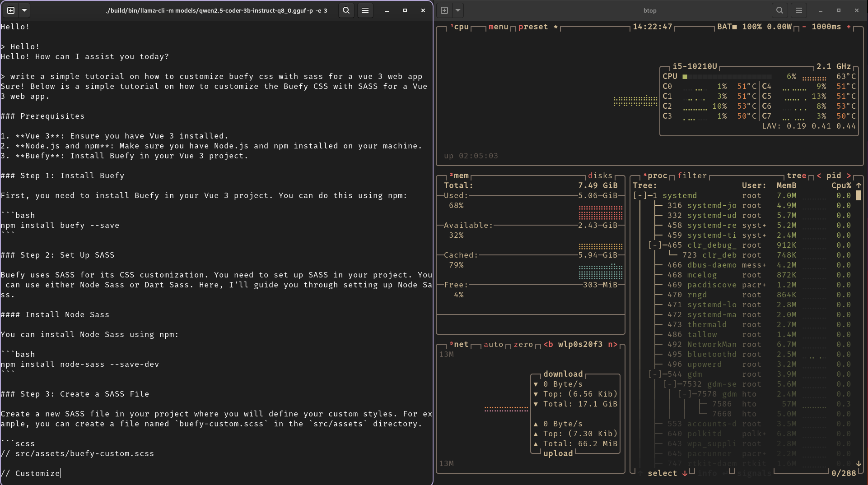
Task: Open hamburger menu in btop terminal
Action: [799, 10]
